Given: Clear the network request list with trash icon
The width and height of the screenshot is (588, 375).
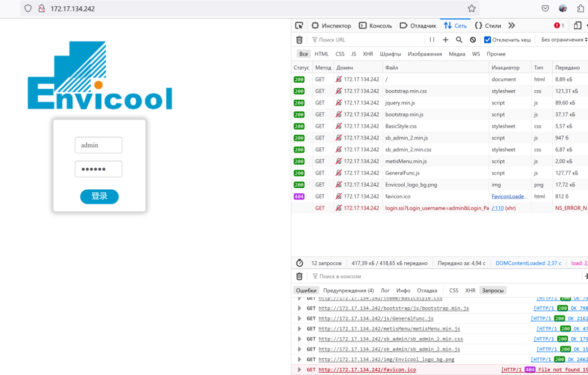Looking at the screenshot, I should point(299,40).
